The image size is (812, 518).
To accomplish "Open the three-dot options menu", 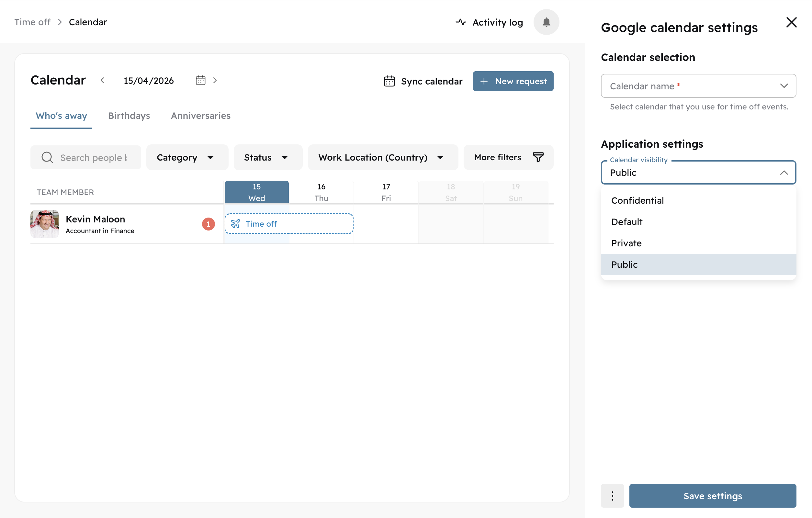I will point(612,495).
